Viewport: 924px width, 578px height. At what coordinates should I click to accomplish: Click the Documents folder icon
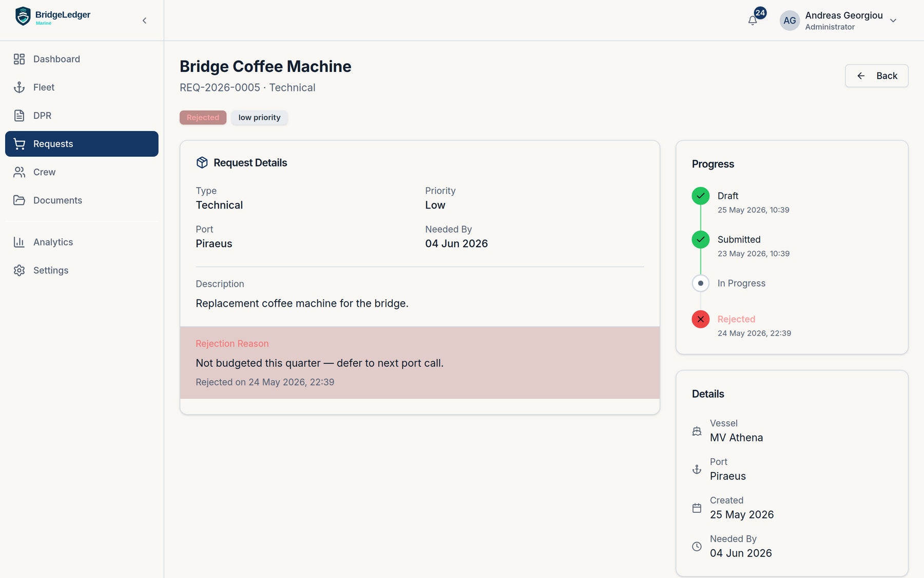pos(19,200)
